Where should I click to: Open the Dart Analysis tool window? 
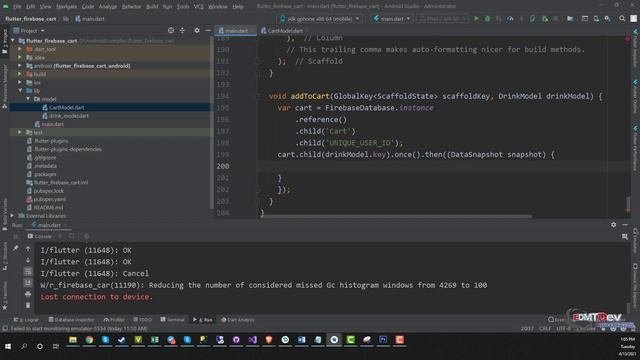pyautogui.click(x=238, y=320)
